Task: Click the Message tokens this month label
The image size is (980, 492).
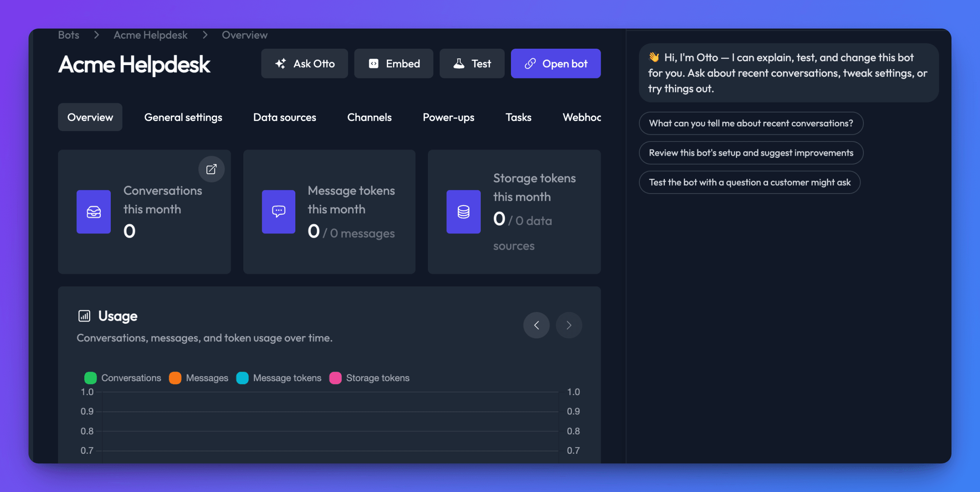Action: 351,200
